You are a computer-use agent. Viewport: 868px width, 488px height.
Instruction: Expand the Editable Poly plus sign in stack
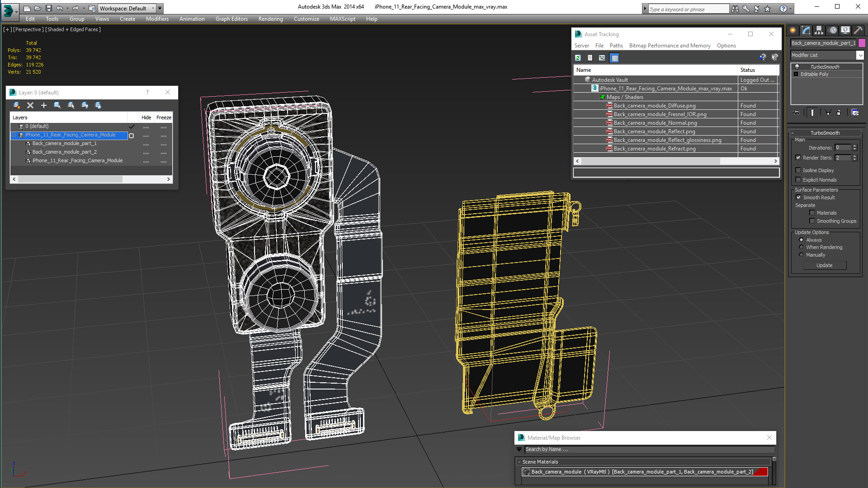(796, 74)
